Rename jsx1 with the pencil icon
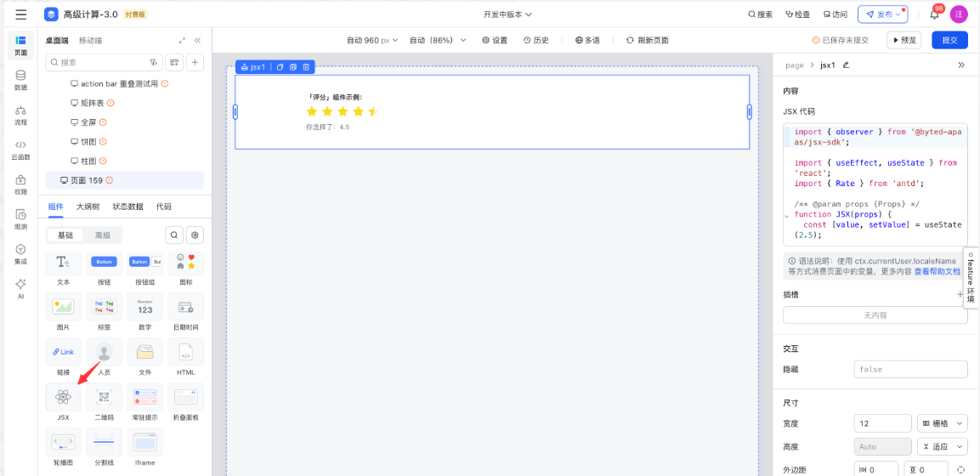The width and height of the screenshot is (980, 476). [x=847, y=65]
